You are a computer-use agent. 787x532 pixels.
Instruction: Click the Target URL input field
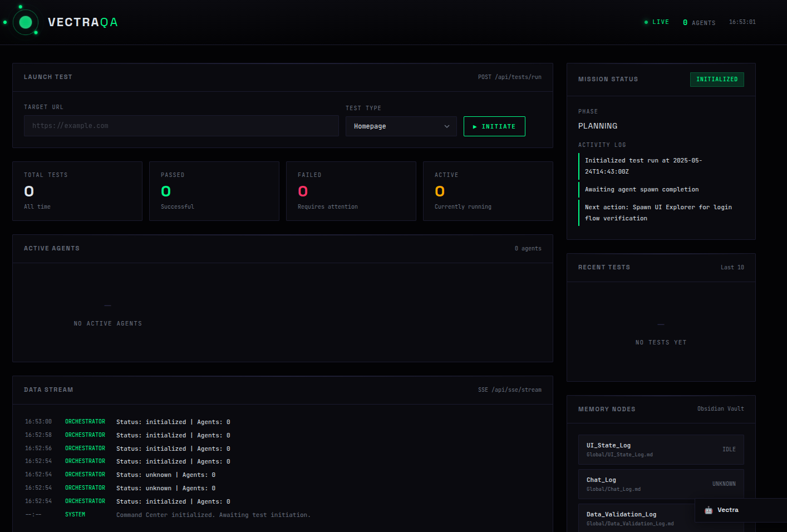pyautogui.click(x=181, y=126)
